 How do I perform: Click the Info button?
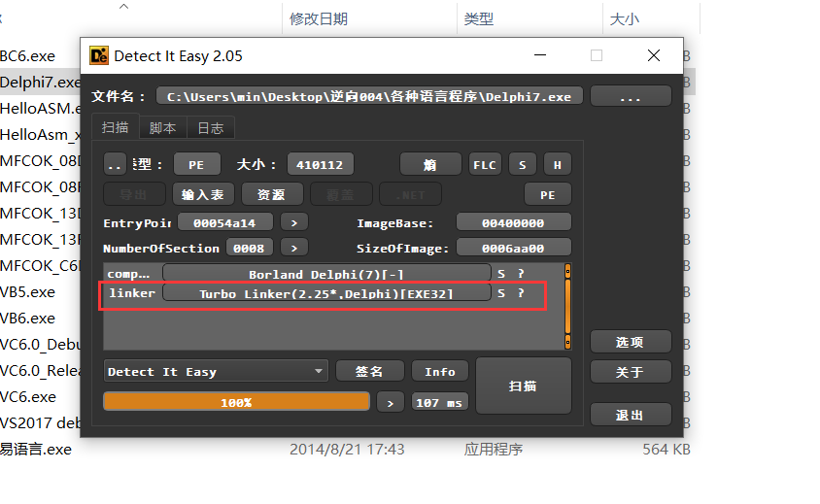(x=440, y=371)
